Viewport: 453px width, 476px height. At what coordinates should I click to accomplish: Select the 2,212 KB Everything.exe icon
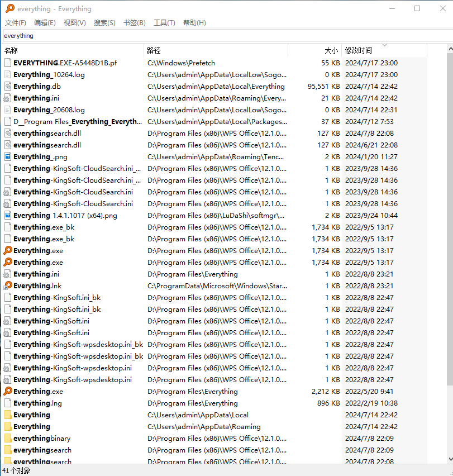(8, 392)
